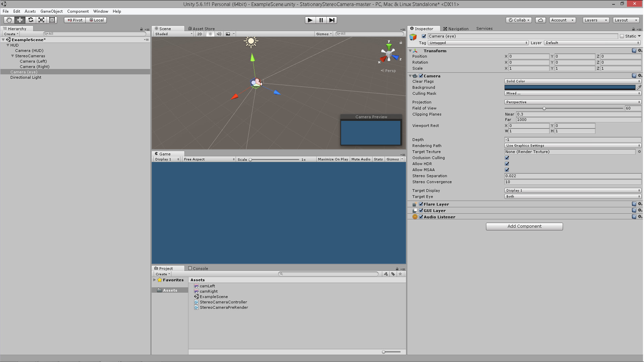
Task: Click the Background color swatch
Action: [569, 87]
